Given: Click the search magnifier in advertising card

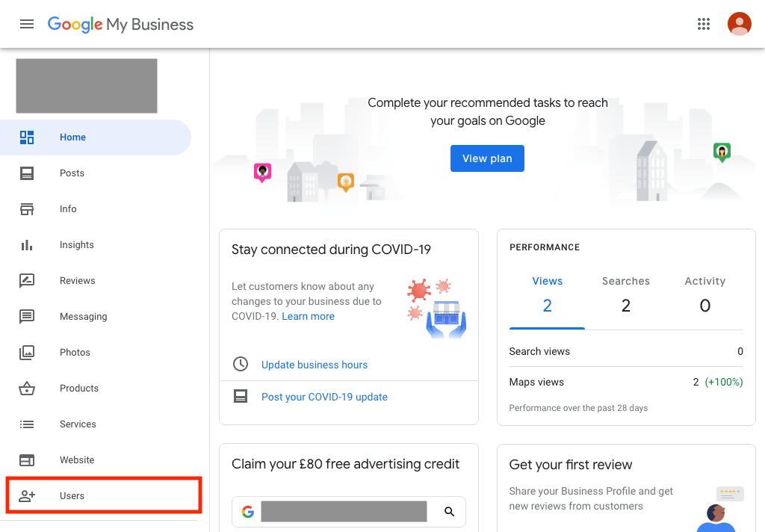Looking at the screenshot, I should coord(449,512).
